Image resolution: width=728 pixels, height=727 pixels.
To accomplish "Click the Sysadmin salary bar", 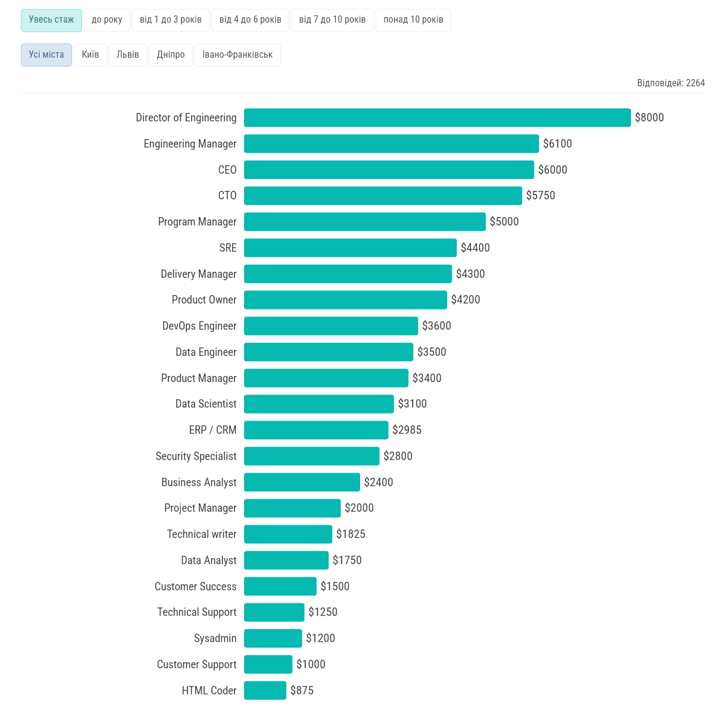I will tap(273, 638).
